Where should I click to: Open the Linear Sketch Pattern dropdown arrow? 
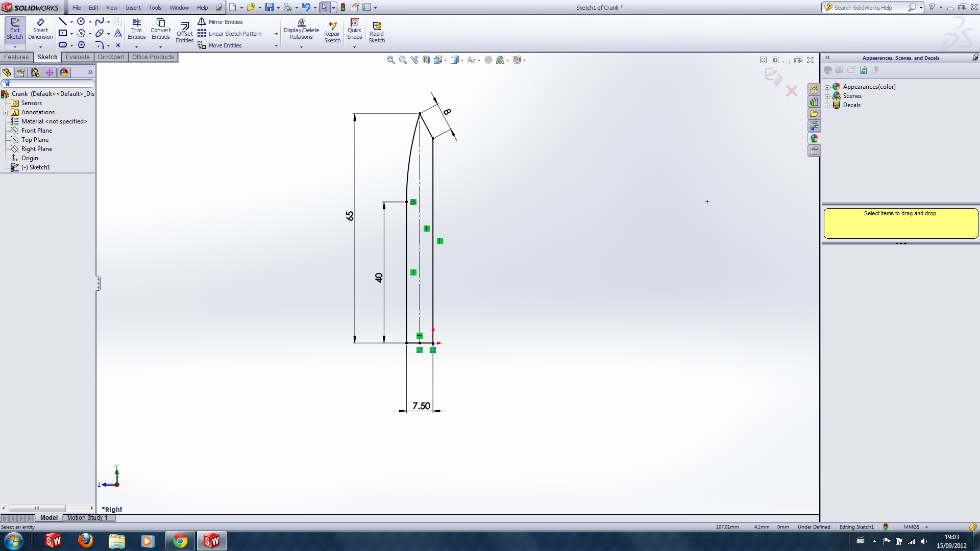click(276, 34)
